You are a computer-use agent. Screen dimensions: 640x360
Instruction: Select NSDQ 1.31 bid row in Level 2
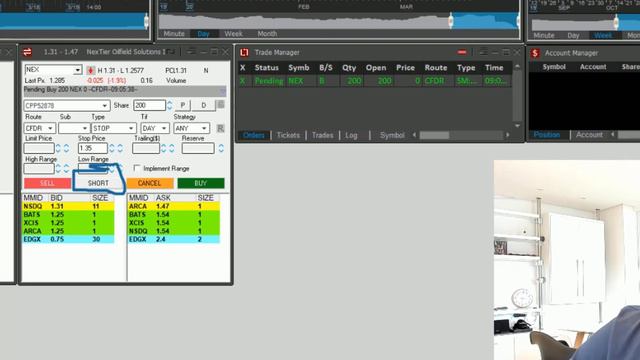tap(68, 207)
